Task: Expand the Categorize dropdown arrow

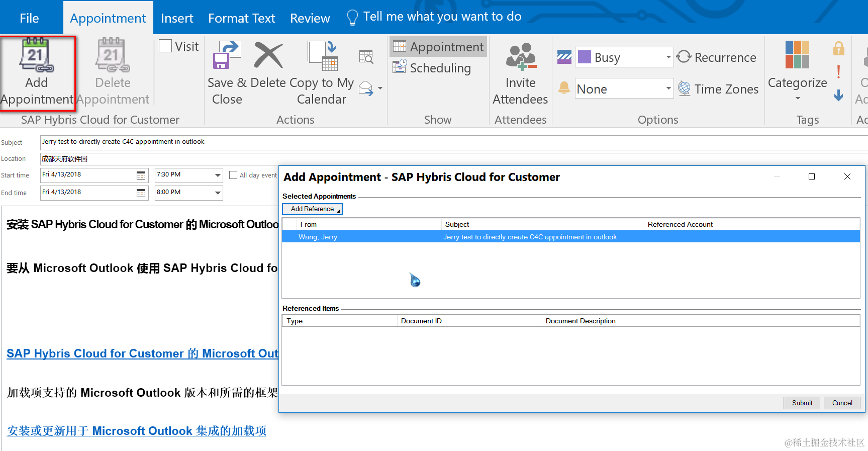Action: [x=798, y=99]
